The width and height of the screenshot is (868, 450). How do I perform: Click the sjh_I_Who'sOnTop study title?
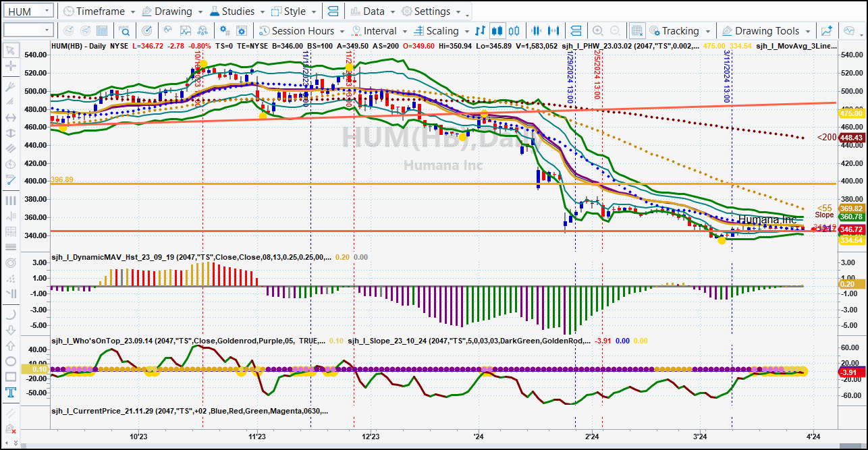click(189, 341)
